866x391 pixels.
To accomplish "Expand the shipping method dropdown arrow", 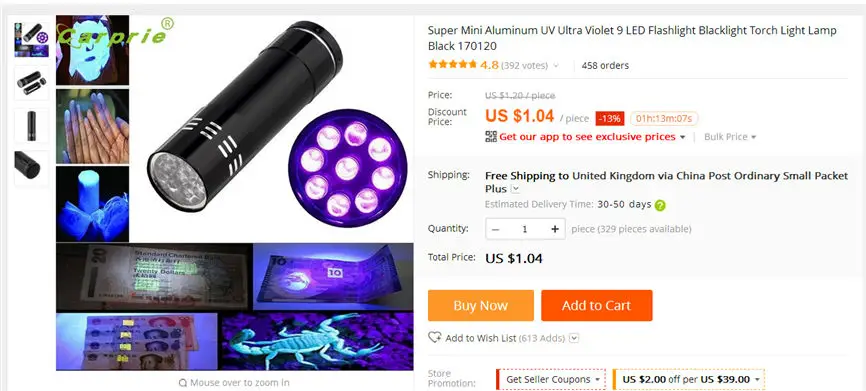I will (515, 189).
